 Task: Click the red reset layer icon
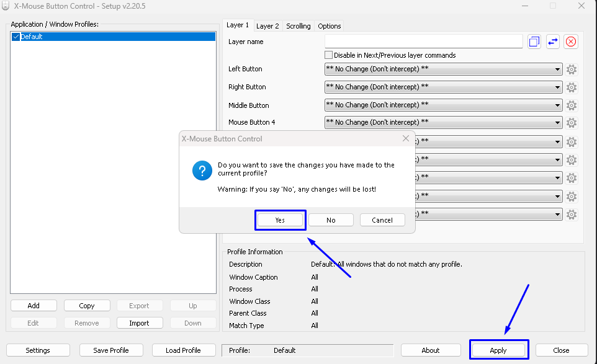tap(571, 42)
